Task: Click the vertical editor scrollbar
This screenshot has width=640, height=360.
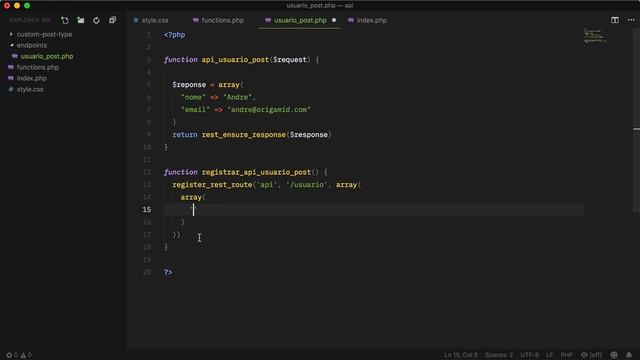Action: point(636,122)
